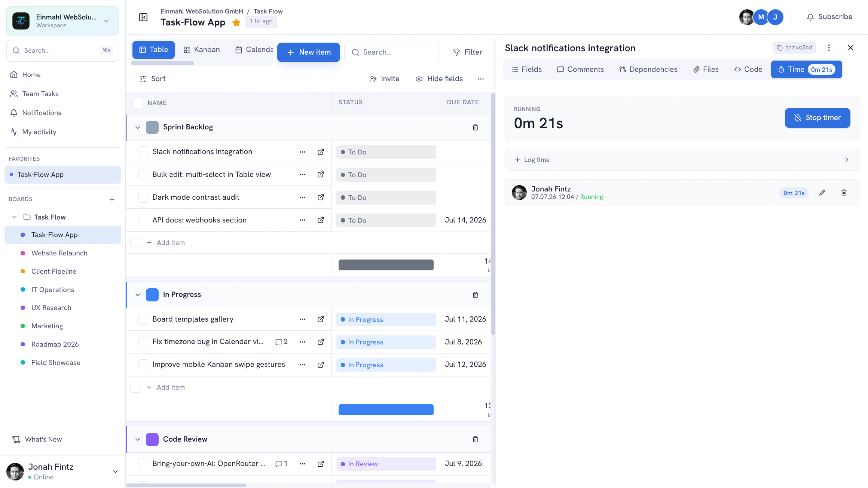The height and width of the screenshot is (488, 868).
Task: Open more options for API docs: webhooks section
Action: tap(302, 220)
